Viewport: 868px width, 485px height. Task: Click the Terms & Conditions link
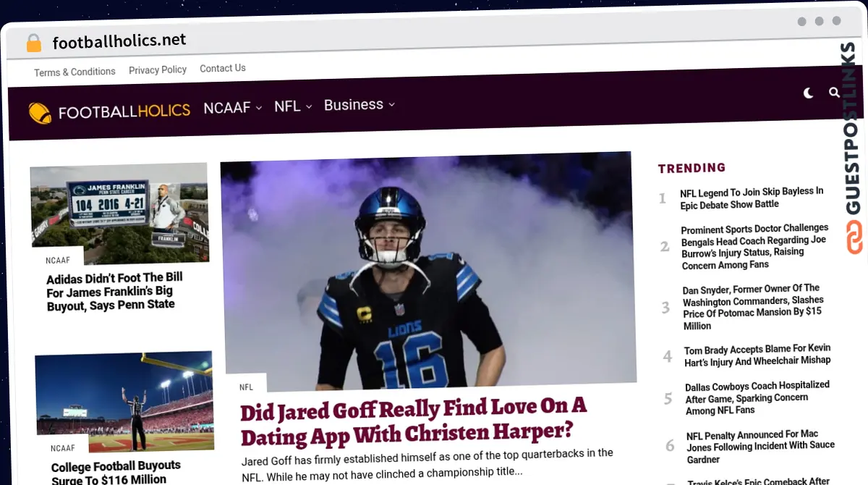75,72
